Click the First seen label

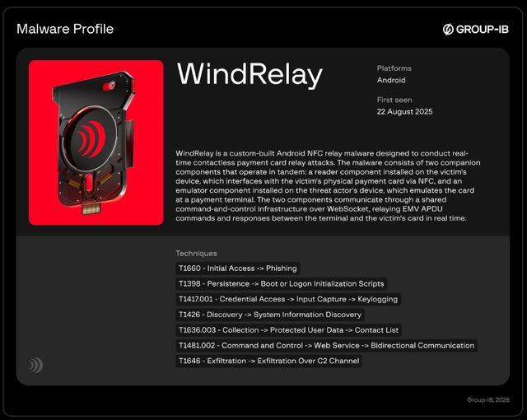coord(394,100)
